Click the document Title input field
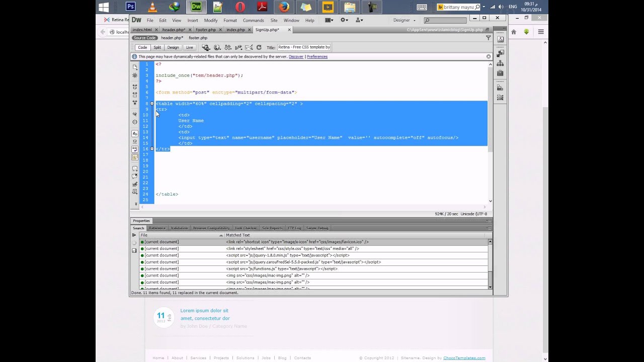Screen dimensions: 644x362 point(304,47)
